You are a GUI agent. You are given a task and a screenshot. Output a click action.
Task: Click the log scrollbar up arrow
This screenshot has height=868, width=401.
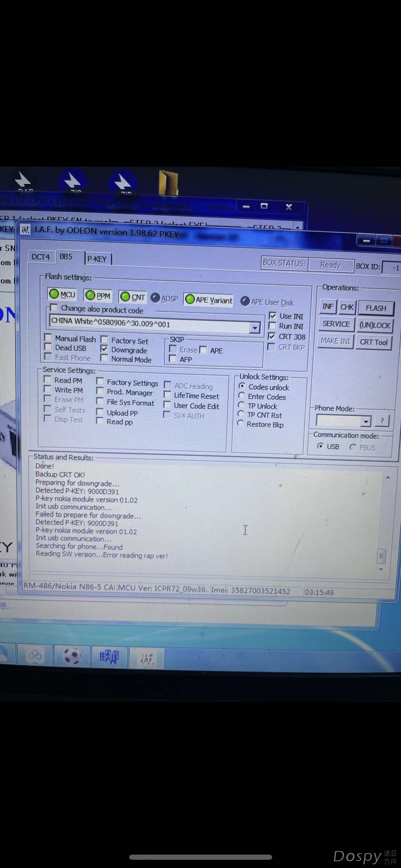click(x=388, y=477)
